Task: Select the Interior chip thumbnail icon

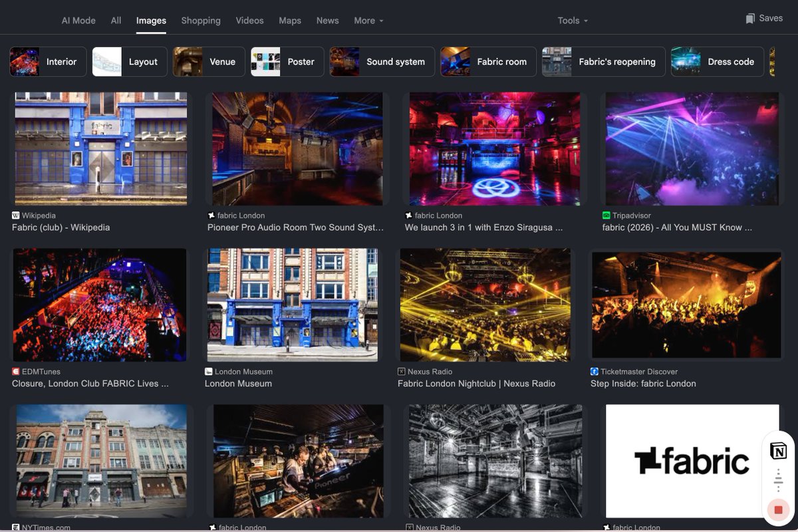Action: click(x=25, y=62)
